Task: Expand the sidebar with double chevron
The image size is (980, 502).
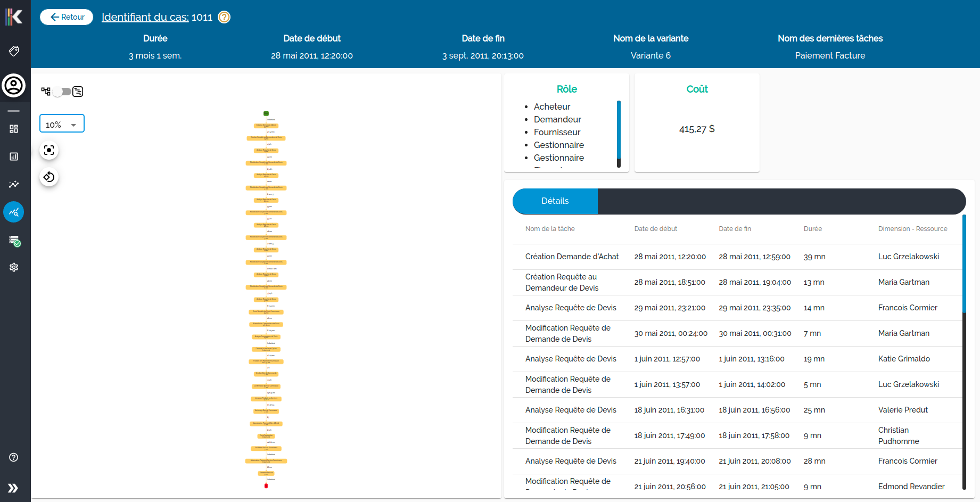Action: (x=13, y=488)
